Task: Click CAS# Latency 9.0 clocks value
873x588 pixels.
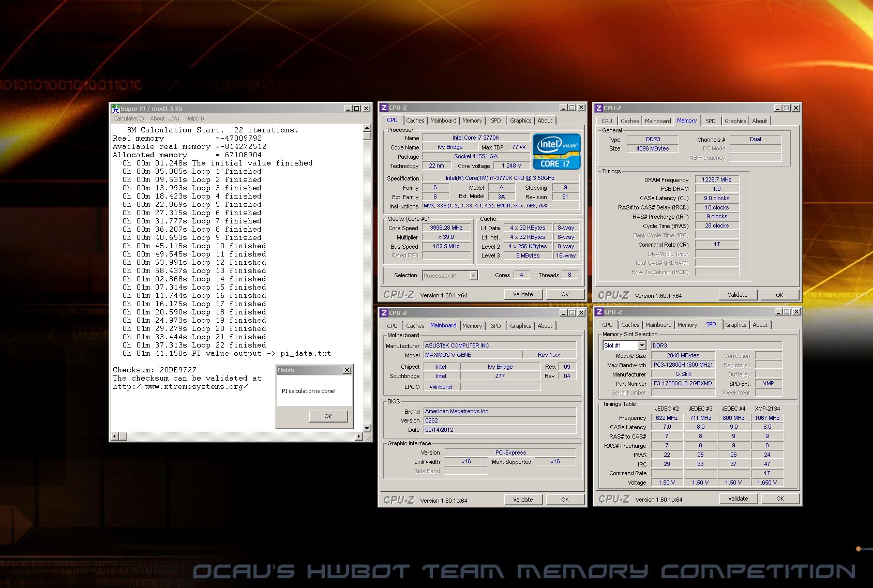Action: click(x=717, y=198)
